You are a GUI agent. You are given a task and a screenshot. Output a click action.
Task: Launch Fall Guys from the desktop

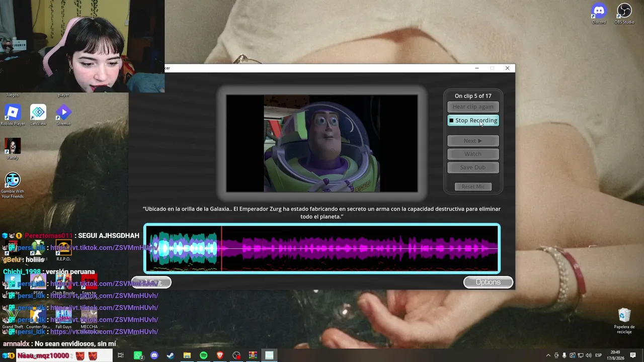[63, 319]
